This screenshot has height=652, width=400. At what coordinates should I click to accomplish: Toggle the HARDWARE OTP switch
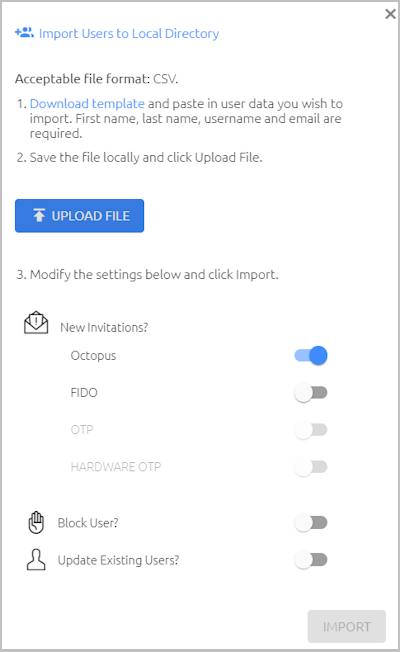pyautogui.click(x=311, y=467)
